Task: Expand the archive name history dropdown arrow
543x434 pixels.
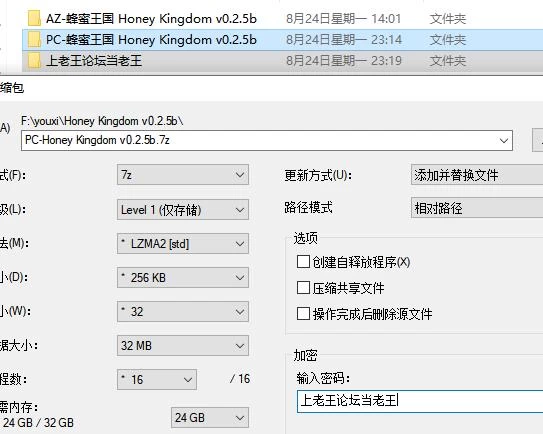Action: pos(504,141)
